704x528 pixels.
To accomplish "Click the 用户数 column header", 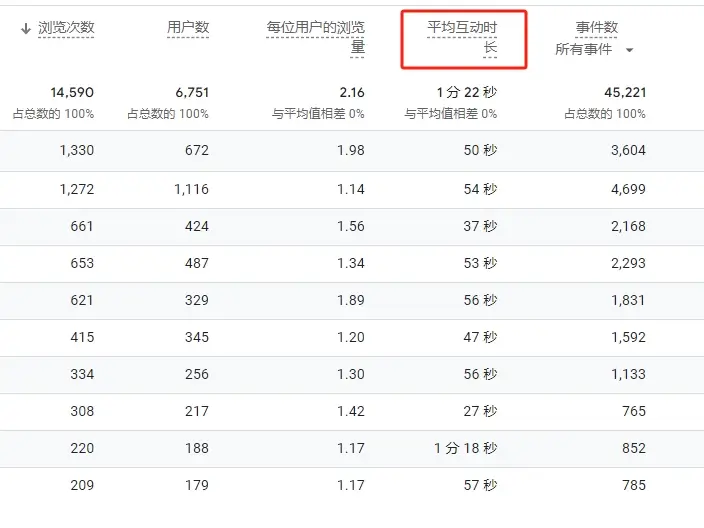I will (x=188, y=27).
